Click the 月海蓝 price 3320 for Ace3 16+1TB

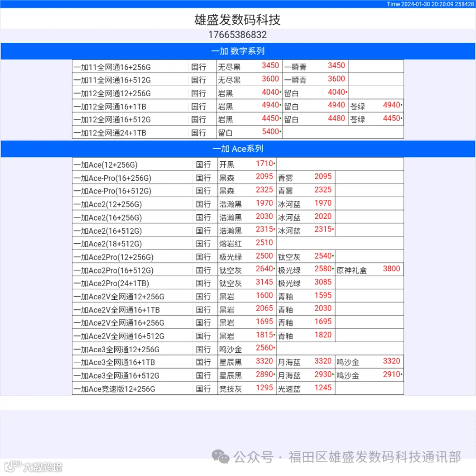point(323,361)
